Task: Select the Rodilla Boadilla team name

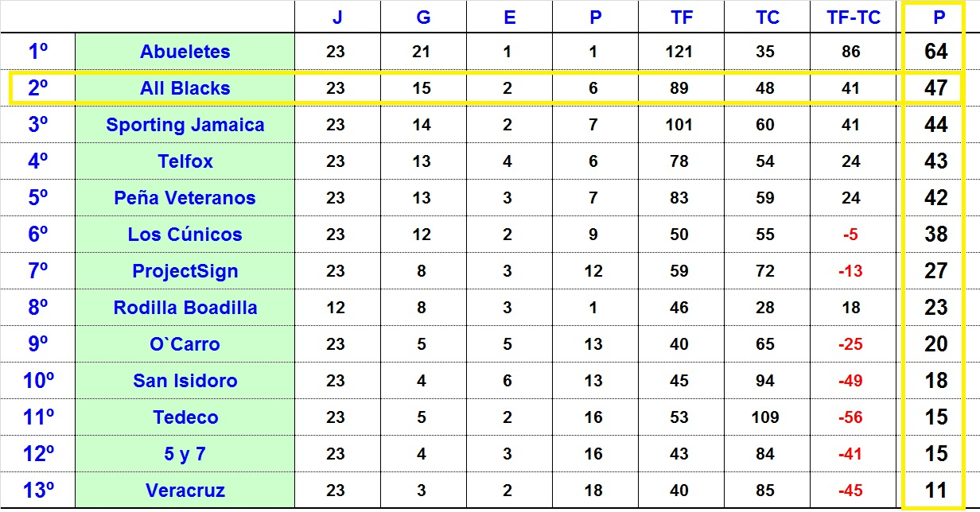Action: point(185,308)
